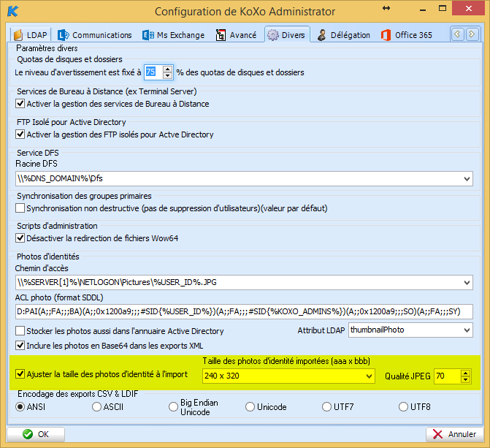Select Unicode encoding radio button

(x=250, y=406)
